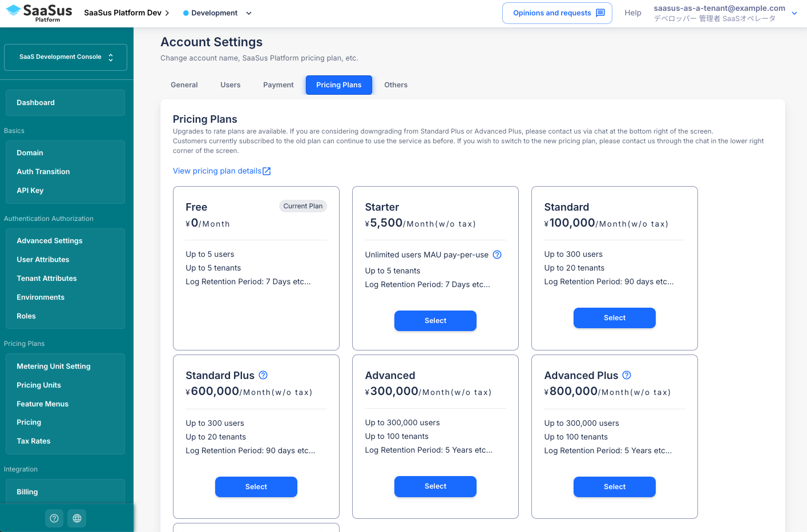Screen dimensions: 807x532
Task: Click the saasus-as-a-tenant@example.com account email
Action: click(719, 8)
